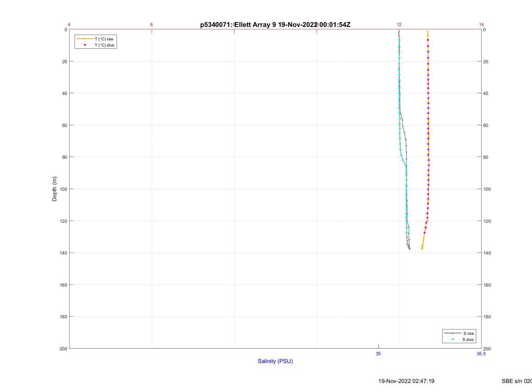Click right depth axis label '100'
Viewport: 532px width, 392px height.
pos(487,189)
